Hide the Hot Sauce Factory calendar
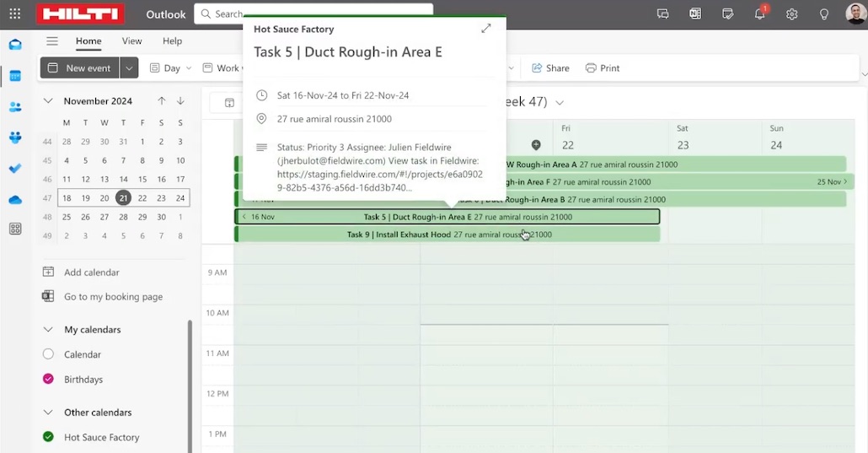This screenshot has width=868, height=453. (48, 437)
